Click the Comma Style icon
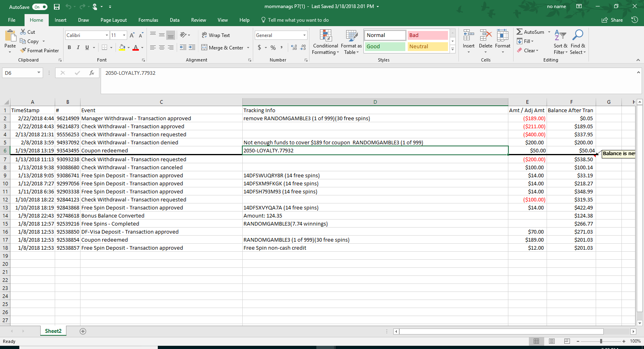Viewport: 644px width, 349px height. [282, 47]
